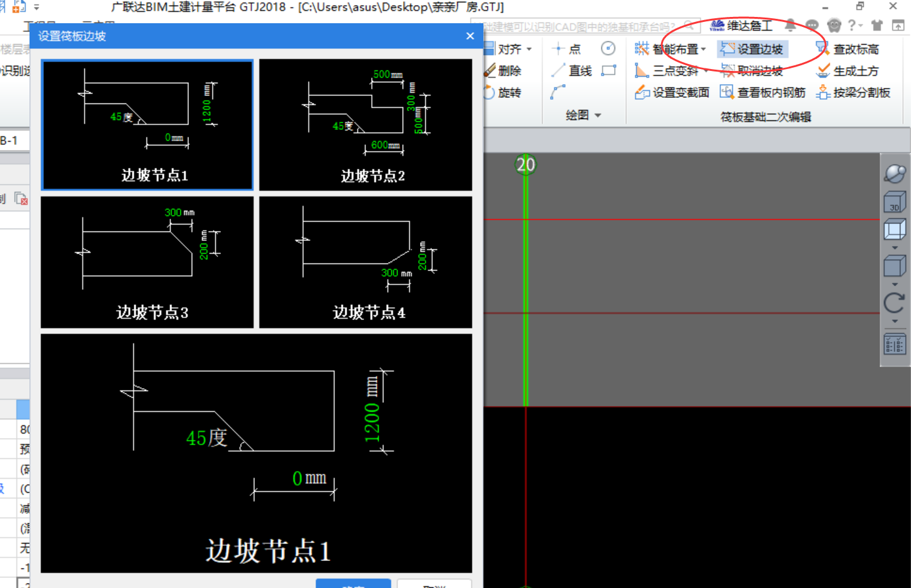Viewport: 911px width, 588px height.
Task: Select the three-point arc draw tool
Action: (558, 93)
